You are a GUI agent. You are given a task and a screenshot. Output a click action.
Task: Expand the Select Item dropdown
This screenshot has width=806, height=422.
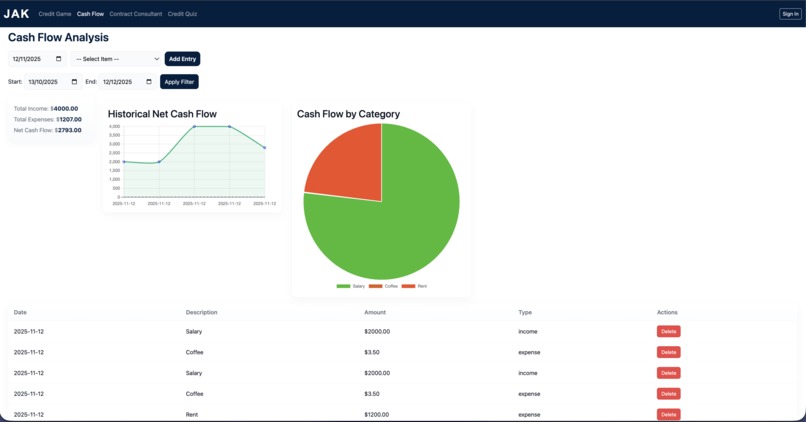117,59
